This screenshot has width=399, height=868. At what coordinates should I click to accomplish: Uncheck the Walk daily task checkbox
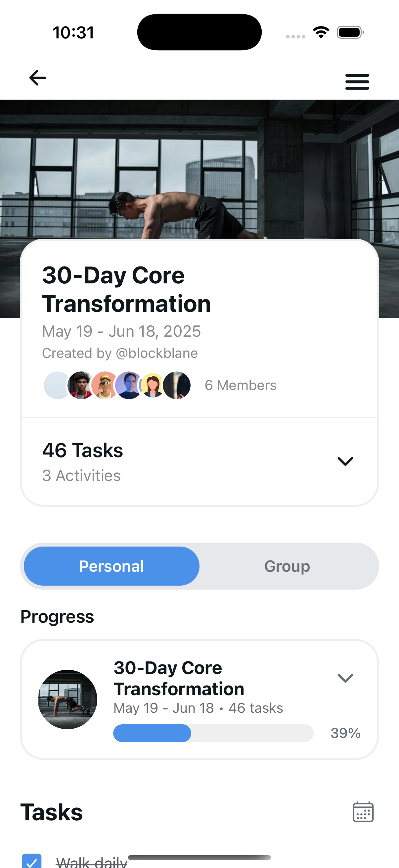pyautogui.click(x=32, y=861)
